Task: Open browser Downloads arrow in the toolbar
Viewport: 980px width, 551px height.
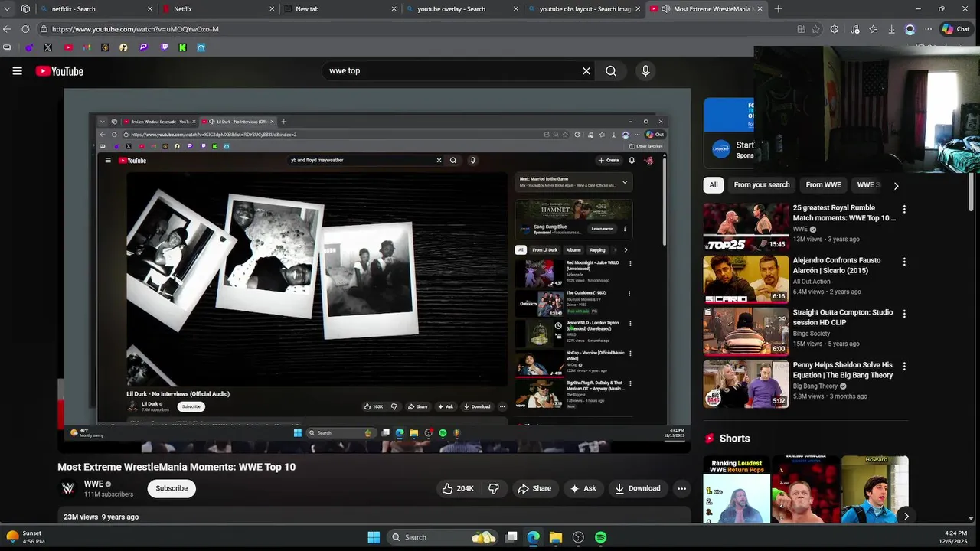Action: (x=891, y=29)
